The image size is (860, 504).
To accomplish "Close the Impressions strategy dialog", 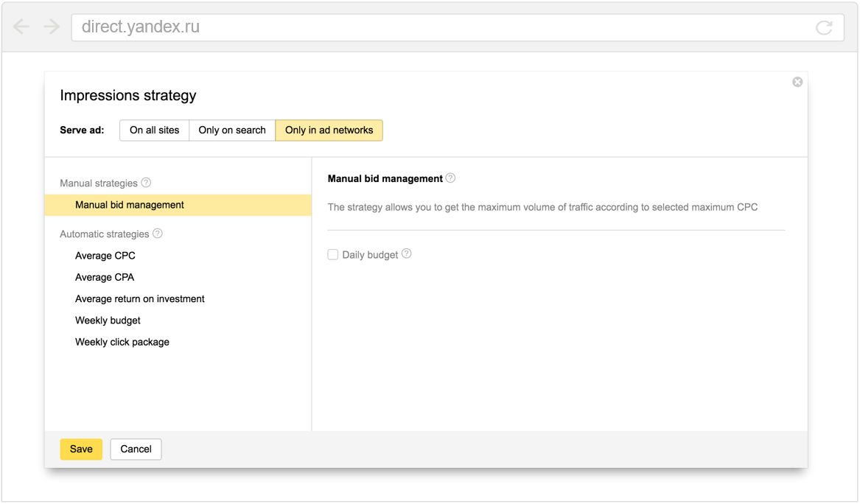I will tap(797, 82).
